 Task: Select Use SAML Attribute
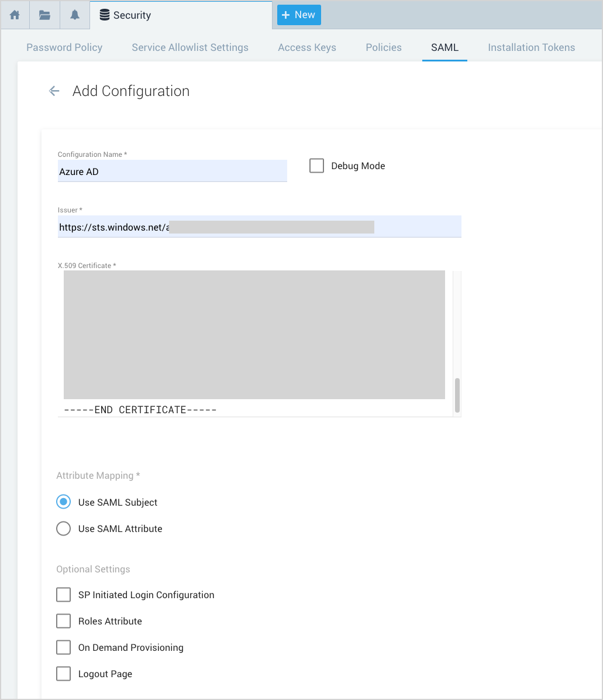pyautogui.click(x=63, y=528)
